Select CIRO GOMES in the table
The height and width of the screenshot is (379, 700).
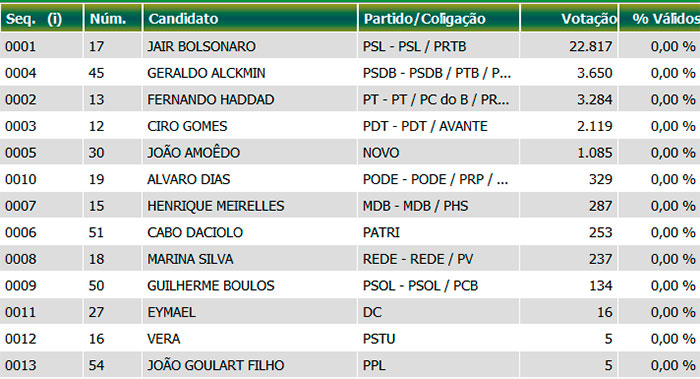pos(187,126)
